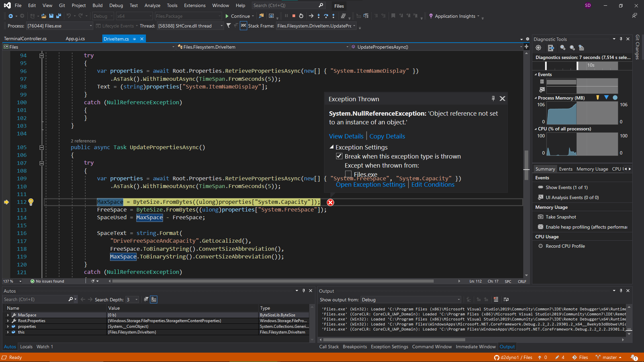
Task: Open the Analyze menu
Action: [x=152, y=5]
